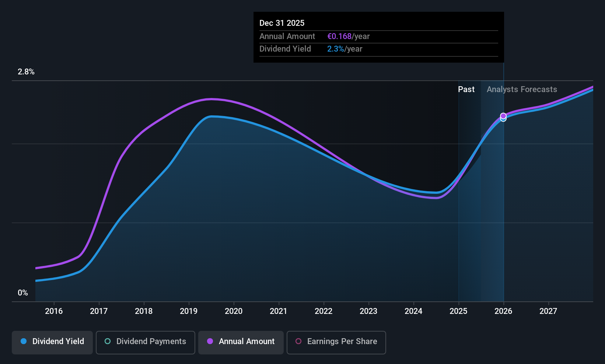Viewport: 605px width, 364px height.
Task: Click the 0% y-axis label
Action: pyautogui.click(x=23, y=293)
